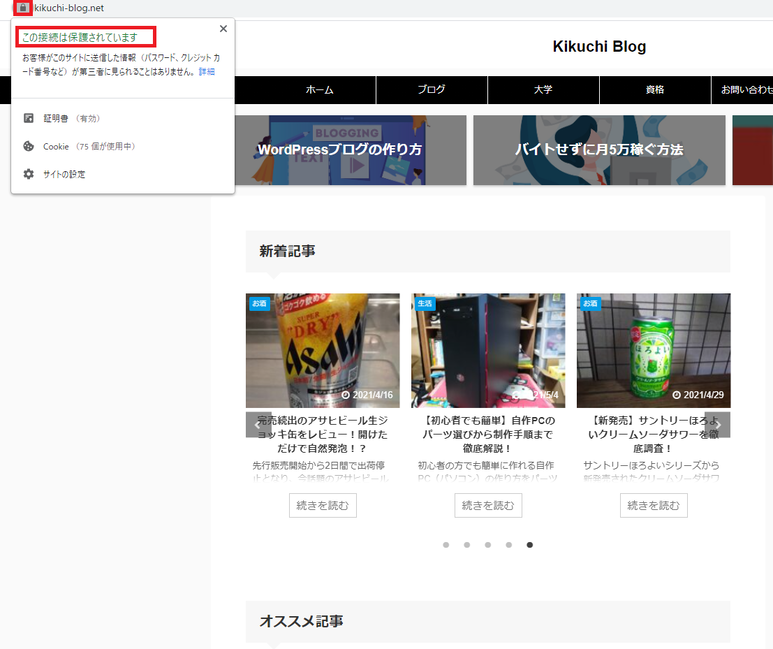This screenshot has height=649, width=773.
Task: Open the 資格 nav tab
Action: (655, 90)
